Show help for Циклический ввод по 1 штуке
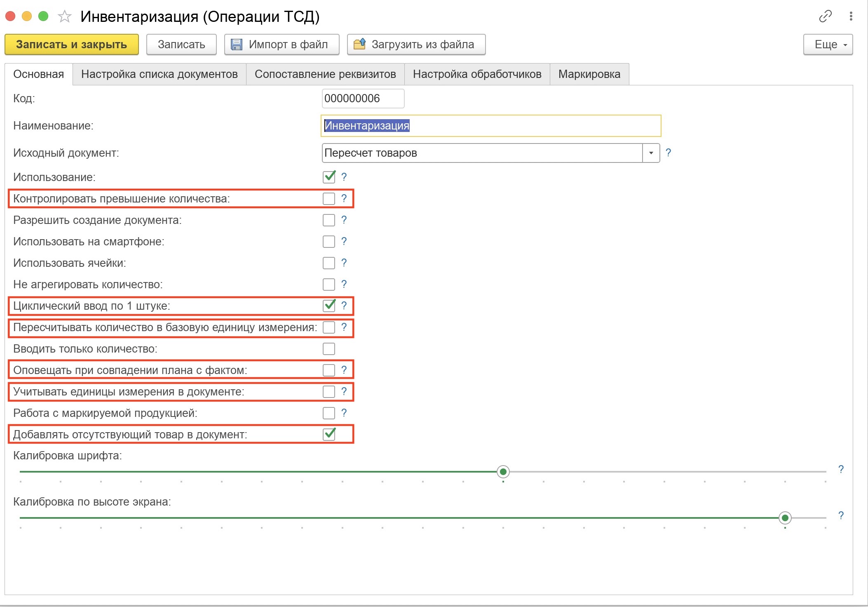The image size is (868, 607). click(344, 306)
